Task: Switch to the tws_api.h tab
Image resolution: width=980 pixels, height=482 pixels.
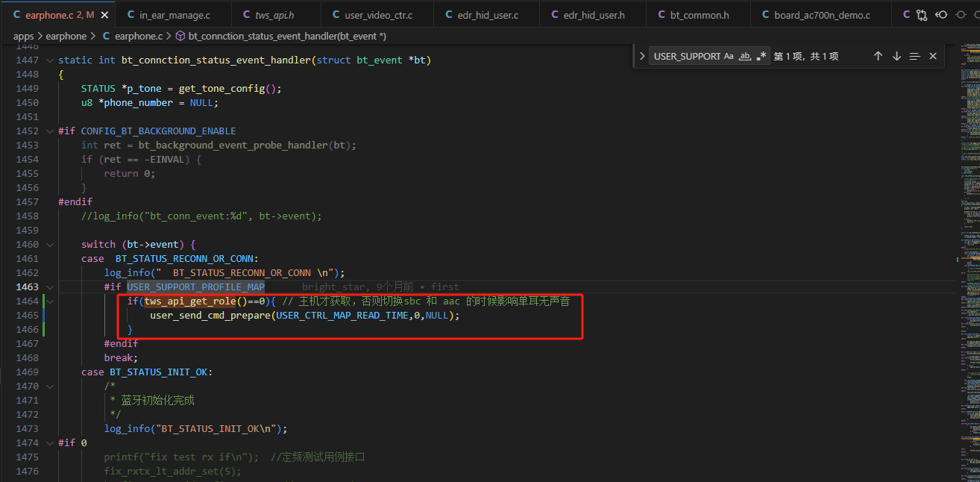Action: (x=275, y=15)
